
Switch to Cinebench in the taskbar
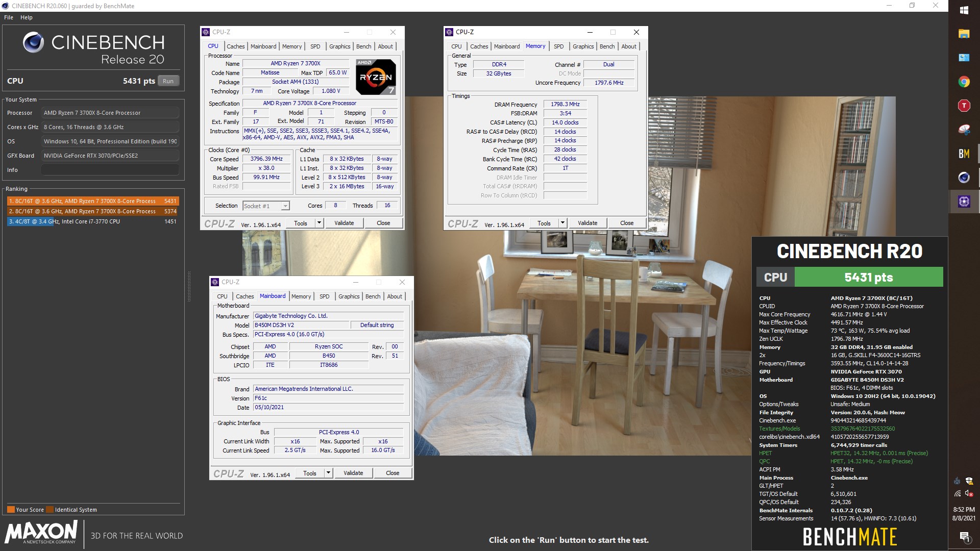(964, 178)
